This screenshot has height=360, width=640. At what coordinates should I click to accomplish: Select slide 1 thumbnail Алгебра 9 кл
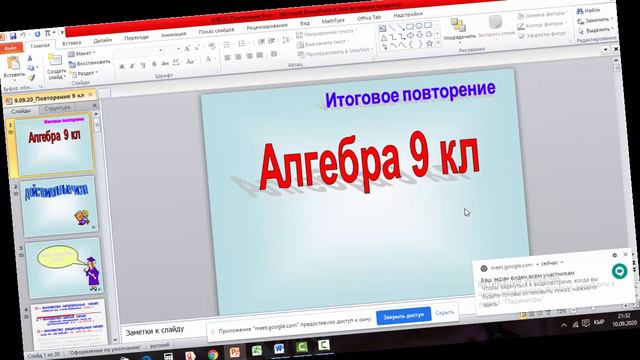55,144
